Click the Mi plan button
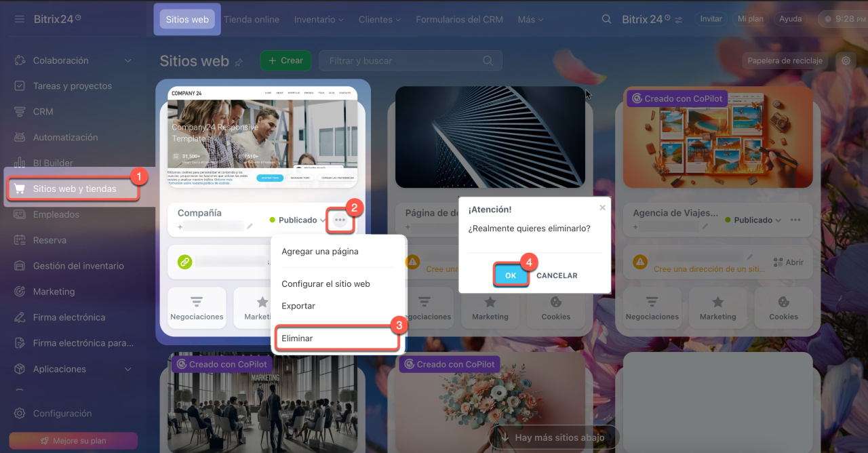The image size is (868, 453). (751, 19)
